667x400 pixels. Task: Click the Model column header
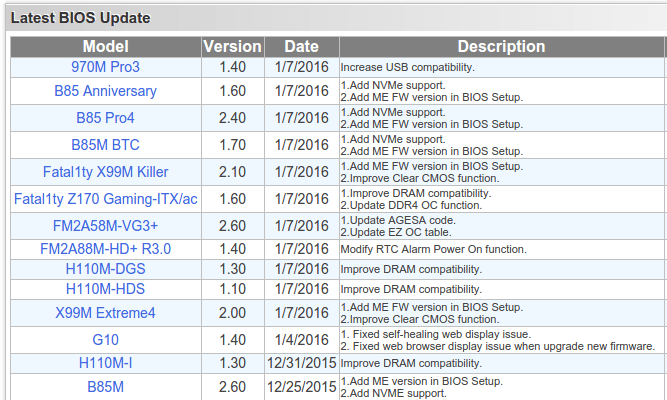pyautogui.click(x=105, y=46)
